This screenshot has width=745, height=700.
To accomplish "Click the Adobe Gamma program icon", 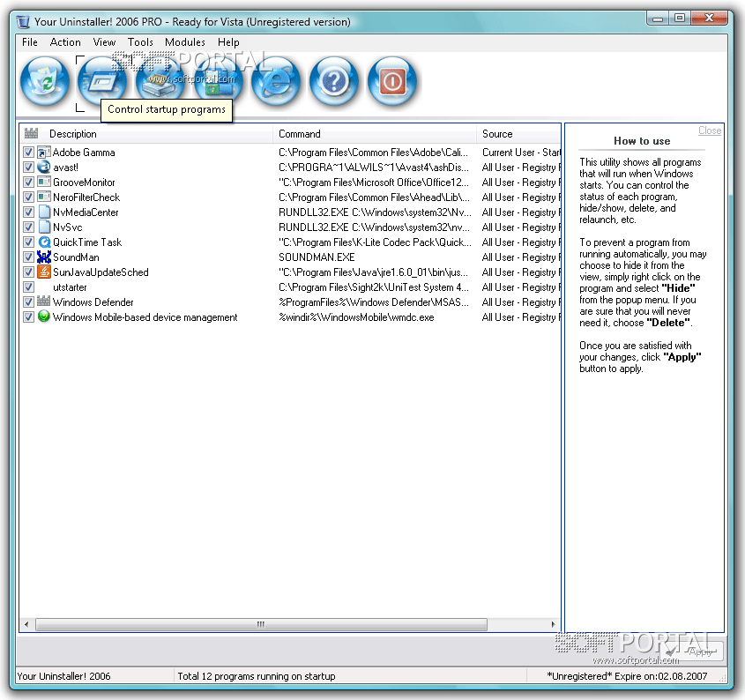I will point(44,153).
